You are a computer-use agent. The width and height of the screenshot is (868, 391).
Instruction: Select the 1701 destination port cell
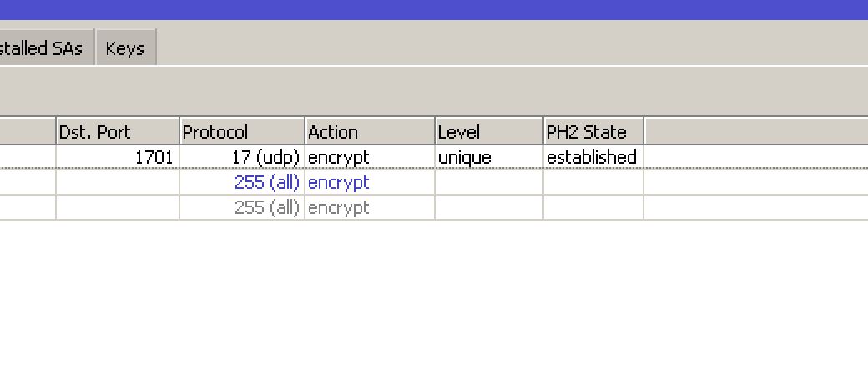point(118,157)
